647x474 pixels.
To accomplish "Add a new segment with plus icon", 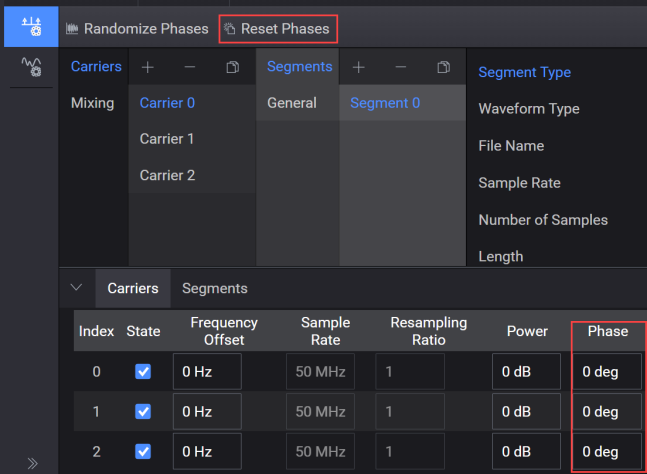I will (x=359, y=67).
